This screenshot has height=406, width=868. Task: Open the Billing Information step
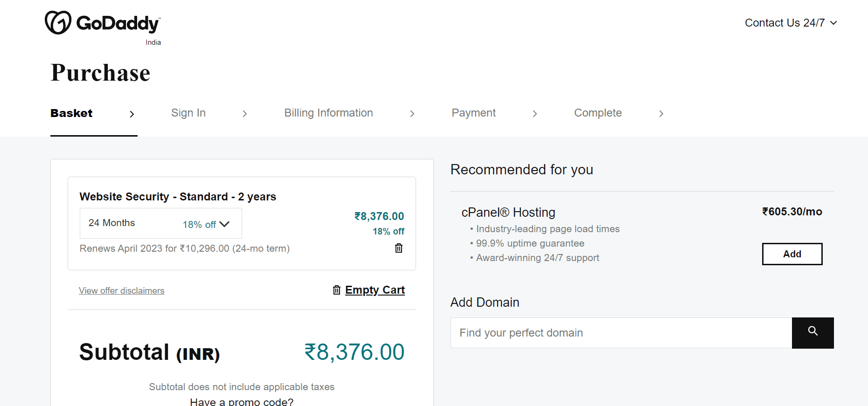329,113
